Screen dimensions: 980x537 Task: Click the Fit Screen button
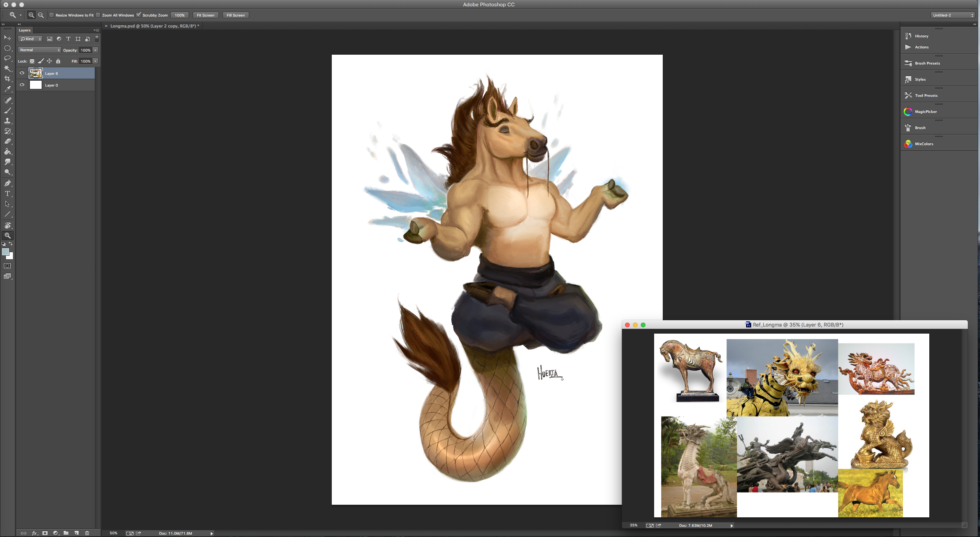point(205,15)
